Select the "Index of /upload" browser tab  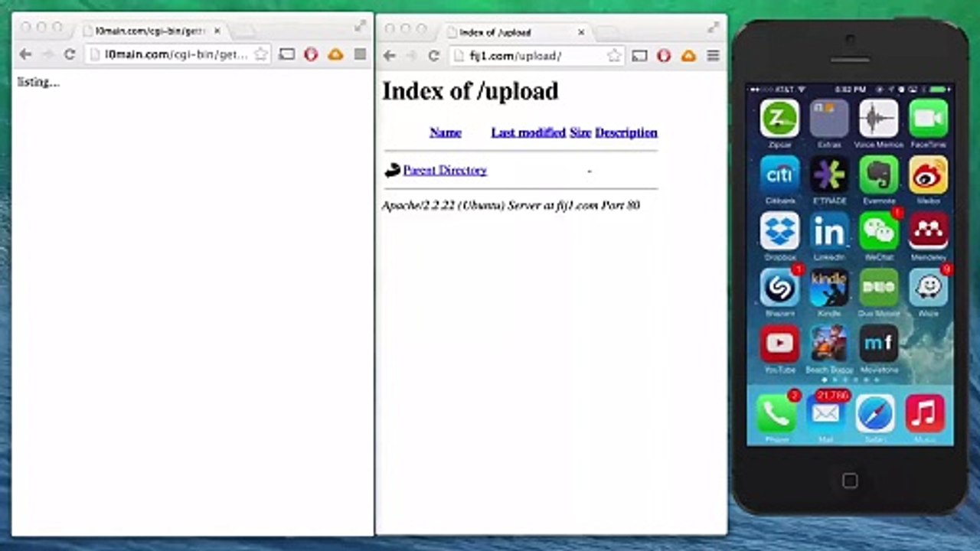[x=515, y=32]
